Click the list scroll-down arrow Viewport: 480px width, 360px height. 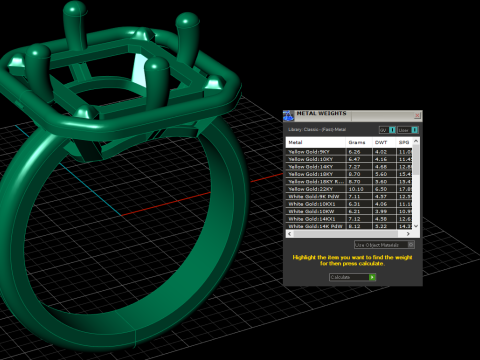pos(416,226)
